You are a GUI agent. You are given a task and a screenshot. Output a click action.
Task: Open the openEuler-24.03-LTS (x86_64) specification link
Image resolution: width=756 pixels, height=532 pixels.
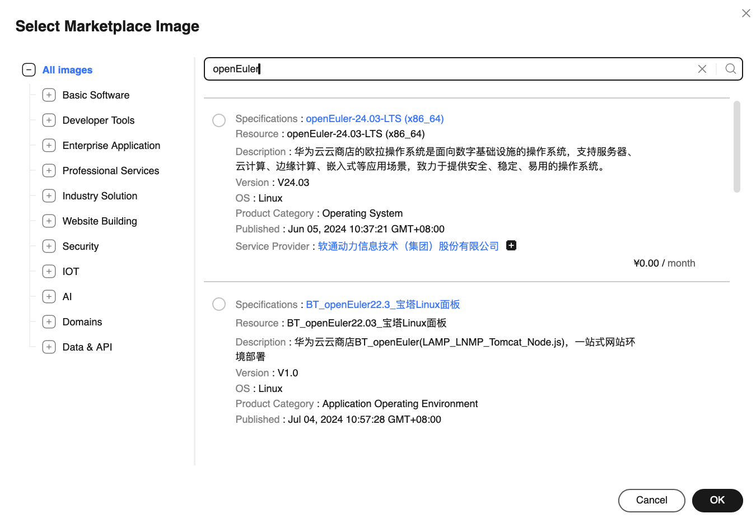[374, 119]
